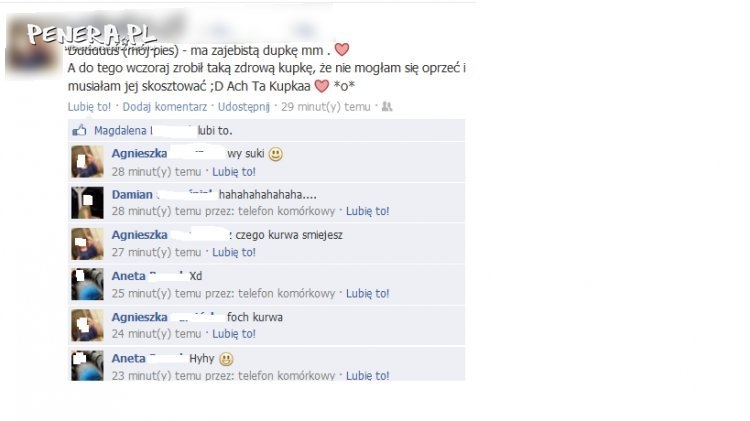Open the blurred post author profile picture

click(x=33, y=49)
